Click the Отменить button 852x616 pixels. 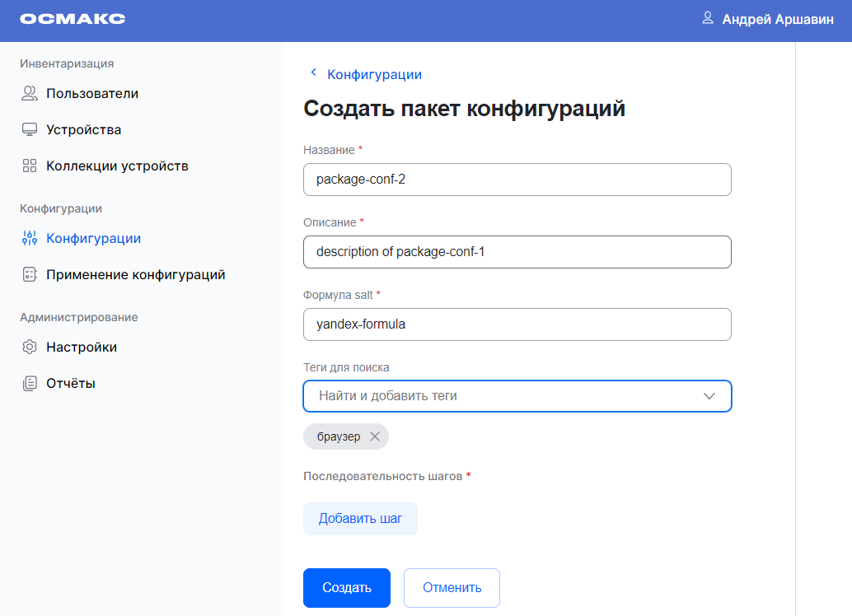(452, 587)
